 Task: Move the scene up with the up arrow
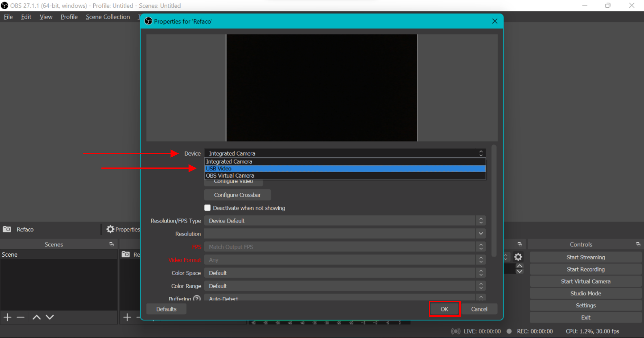[x=36, y=317]
